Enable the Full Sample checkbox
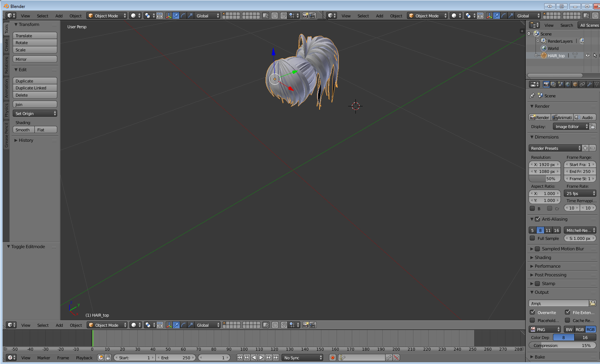Screen dimensions: 600x364 pyautogui.click(x=532, y=238)
